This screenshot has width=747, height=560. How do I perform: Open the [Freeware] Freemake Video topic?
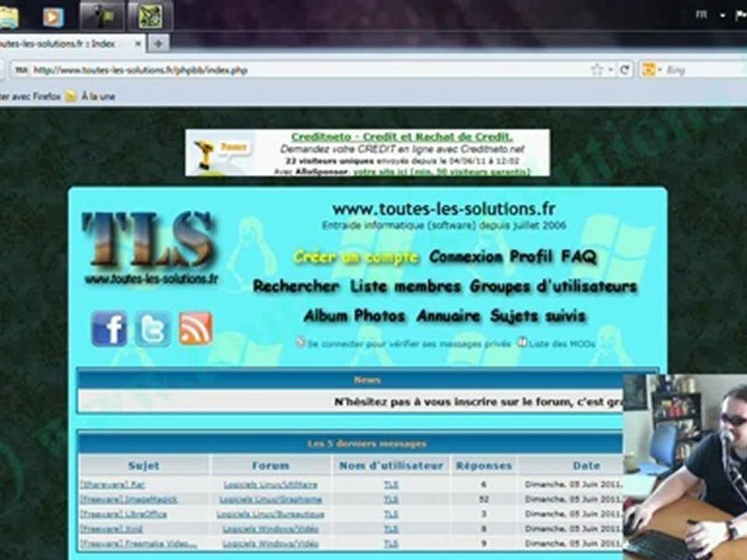(139, 544)
